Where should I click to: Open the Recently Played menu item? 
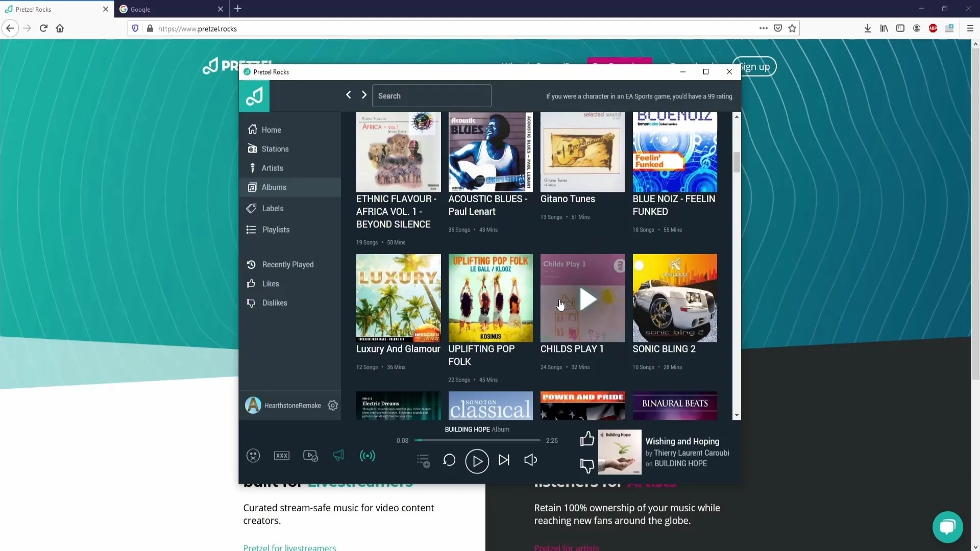point(287,264)
